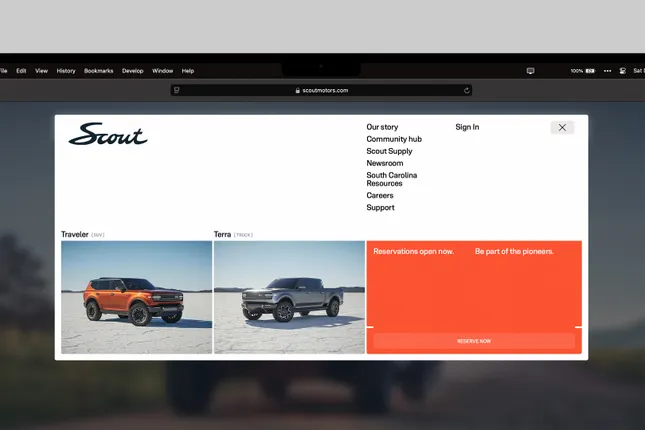This screenshot has height=430, width=645.
Task: Click 'Reservations open now.' text
Action: point(413,251)
